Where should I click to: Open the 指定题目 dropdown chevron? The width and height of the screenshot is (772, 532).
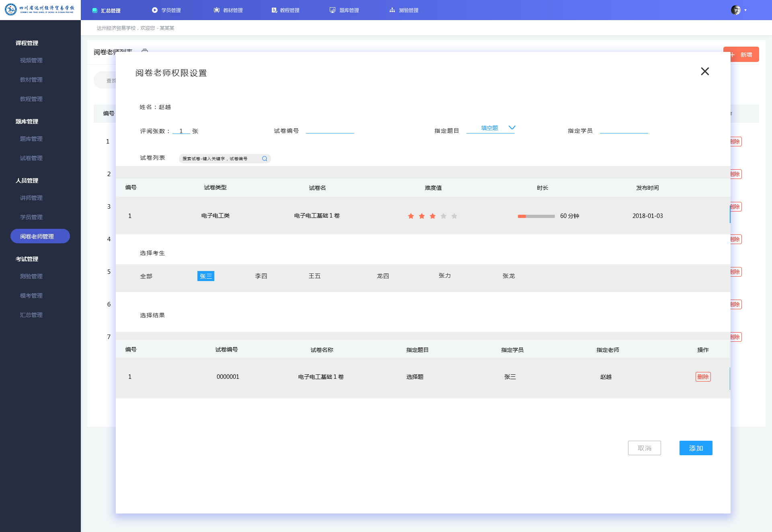click(512, 127)
